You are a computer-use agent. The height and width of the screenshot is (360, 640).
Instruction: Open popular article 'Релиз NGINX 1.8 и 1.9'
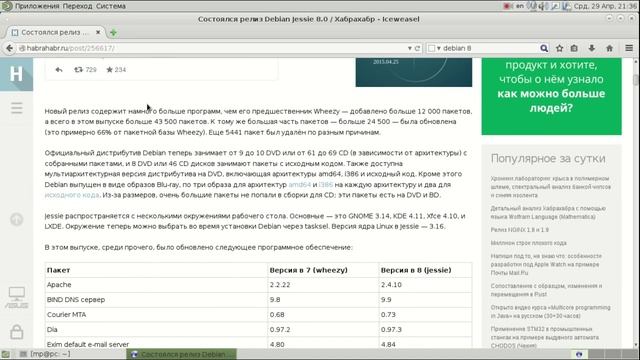pyautogui.click(x=520, y=230)
